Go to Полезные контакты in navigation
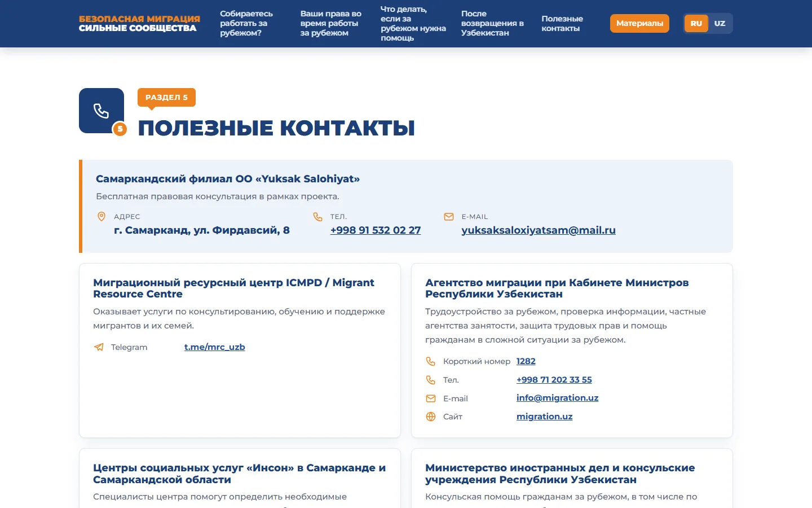 click(x=562, y=24)
